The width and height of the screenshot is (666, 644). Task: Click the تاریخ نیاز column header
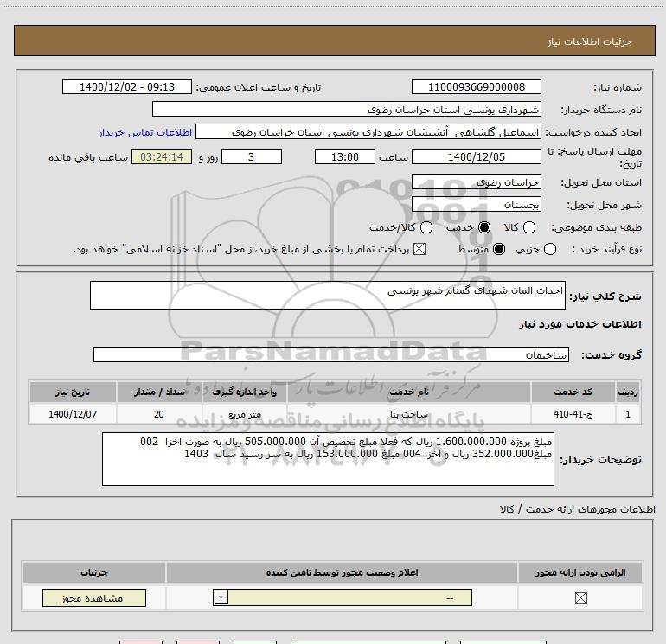click(73, 392)
